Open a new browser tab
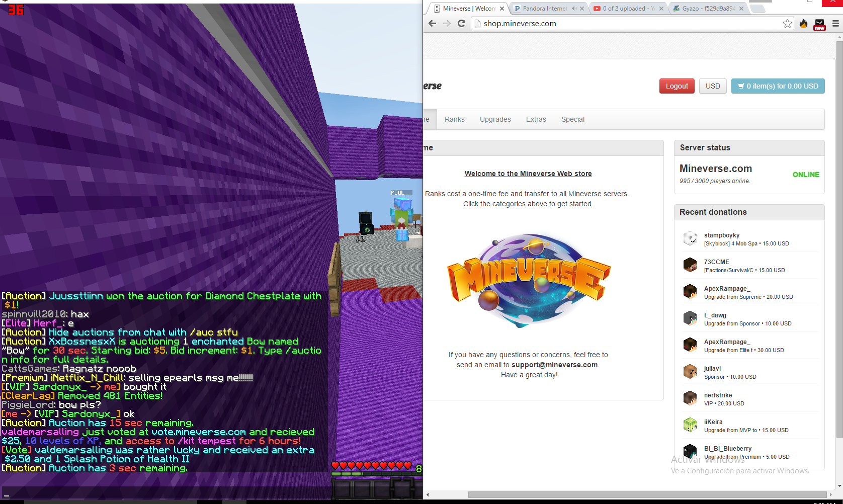 (757, 9)
